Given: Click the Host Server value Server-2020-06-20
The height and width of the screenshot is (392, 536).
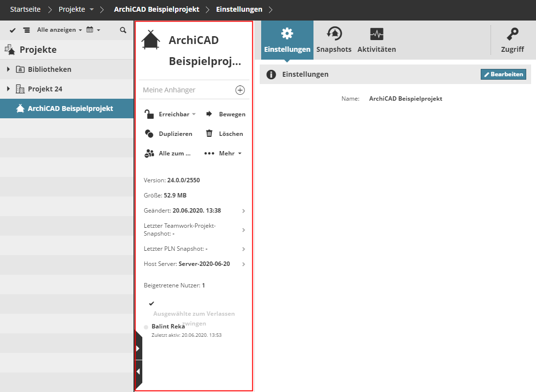Looking at the screenshot, I should [204, 264].
